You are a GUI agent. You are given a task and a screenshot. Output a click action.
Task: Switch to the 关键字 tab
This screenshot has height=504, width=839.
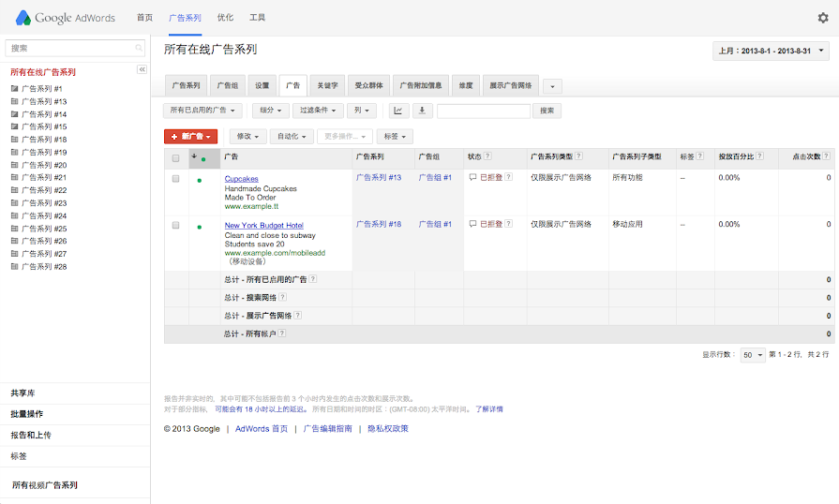tap(326, 85)
